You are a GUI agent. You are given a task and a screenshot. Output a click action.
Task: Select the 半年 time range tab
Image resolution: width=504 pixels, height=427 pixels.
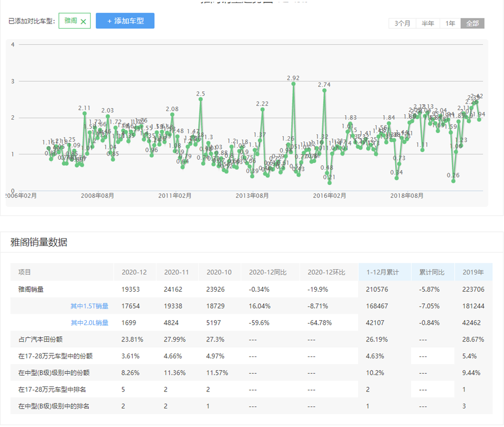click(427, 23)
